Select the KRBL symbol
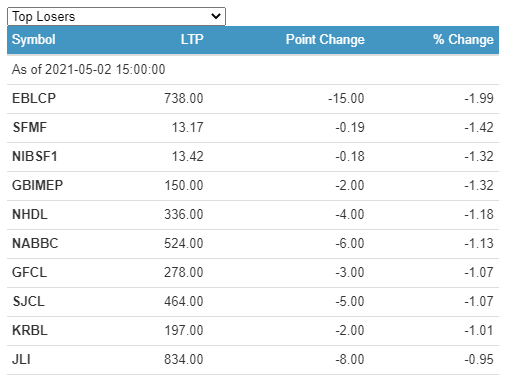Screen dimensions: 509x379 30,331
